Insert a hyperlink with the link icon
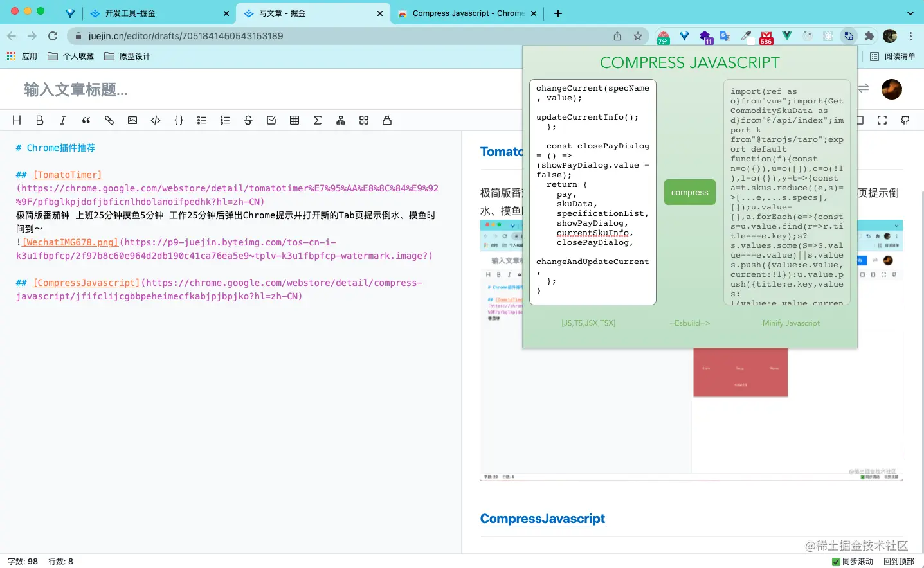The image size is (924, 568). pyautogui.click(x=109, y=120)
